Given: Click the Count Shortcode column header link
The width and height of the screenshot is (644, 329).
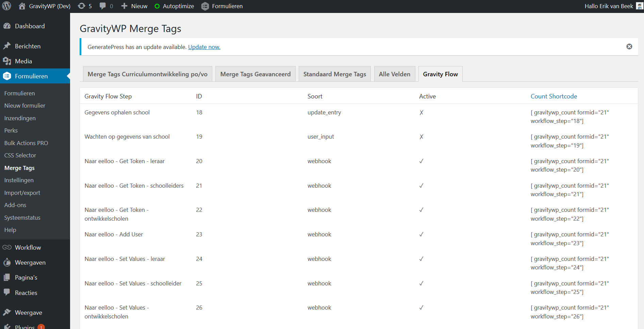Looking at the screenshot, I should 554,96.
